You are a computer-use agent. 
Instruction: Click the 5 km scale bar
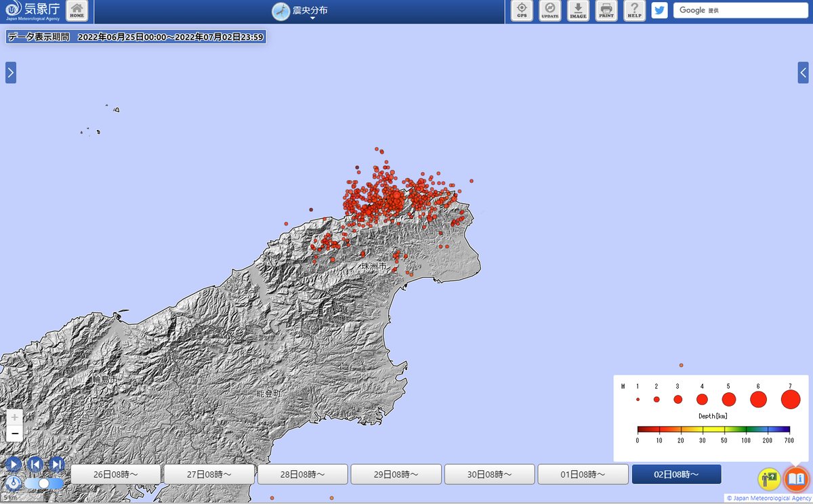(9, 499)
